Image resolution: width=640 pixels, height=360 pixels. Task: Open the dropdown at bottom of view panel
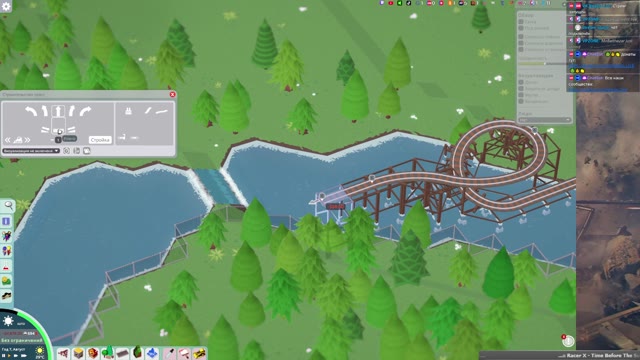pos(544,120)
